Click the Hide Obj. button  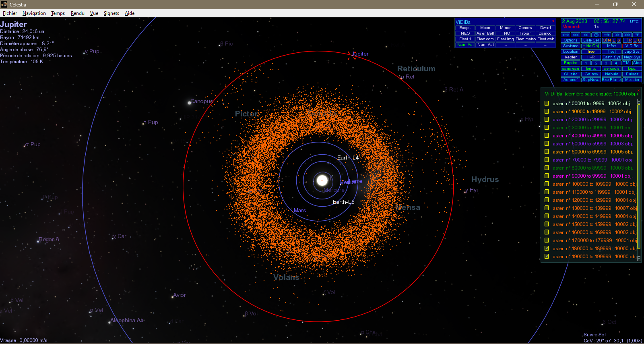click(x=591, y=46)
